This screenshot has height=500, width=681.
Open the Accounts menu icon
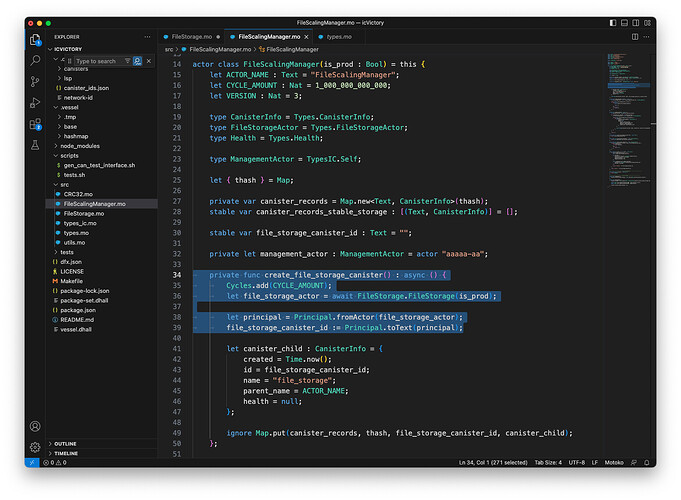pyautogui.click(x=35, y=426)
